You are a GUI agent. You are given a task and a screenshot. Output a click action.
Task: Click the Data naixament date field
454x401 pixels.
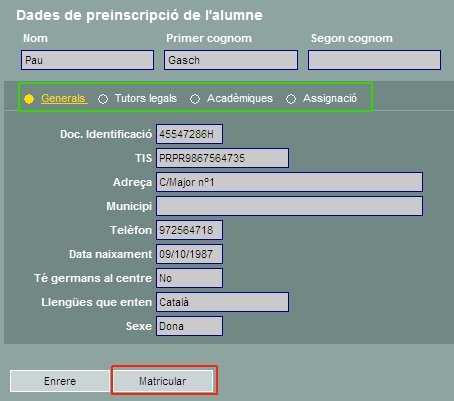[x=189, y=254]
